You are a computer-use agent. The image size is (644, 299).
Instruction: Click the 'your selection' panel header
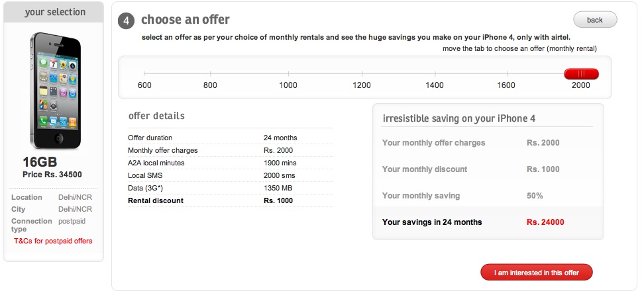click(54, 12)
